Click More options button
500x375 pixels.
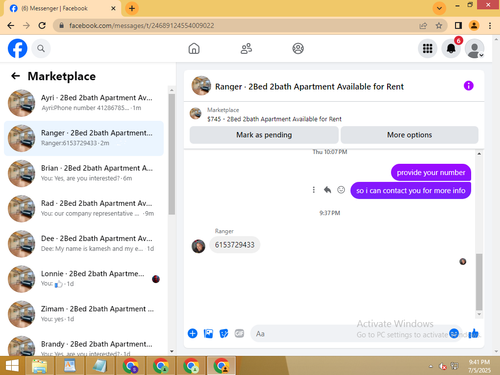coord(409,135)
